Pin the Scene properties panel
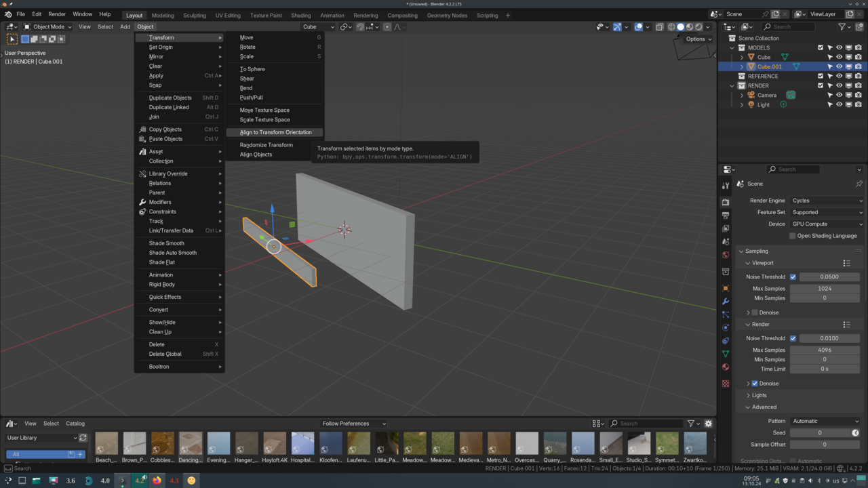Viewport: 868px width, 488px height. 859,184
